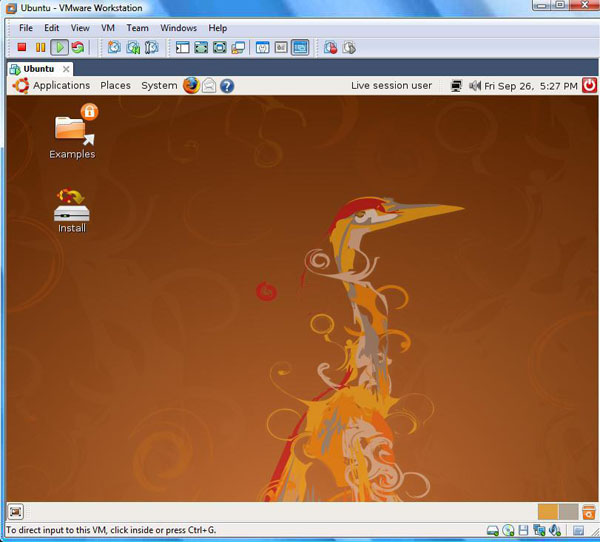Click the VMware Workstation title bar icon
This screenshot has width=600, height=542.
point(11,8)
